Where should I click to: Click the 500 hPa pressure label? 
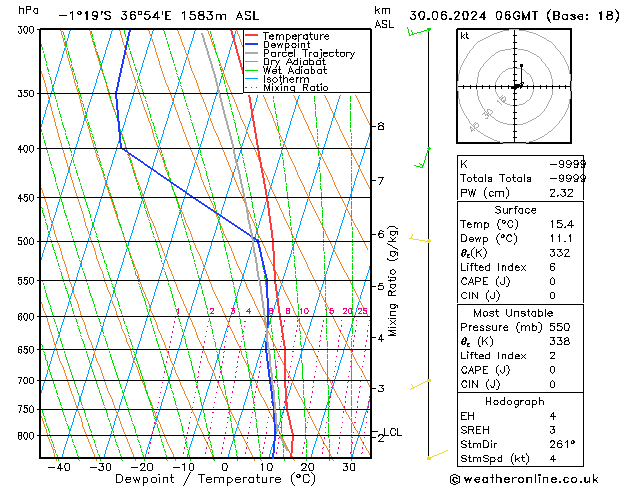point(28,241)
